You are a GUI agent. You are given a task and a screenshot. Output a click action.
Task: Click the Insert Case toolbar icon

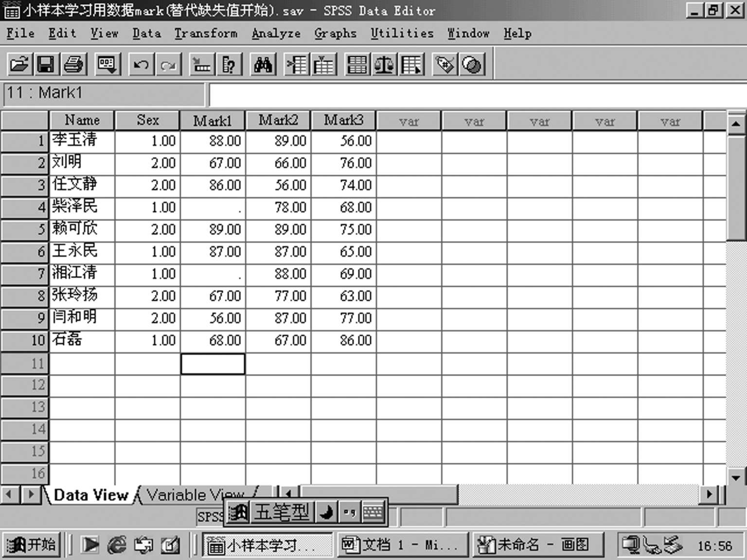pos(296,64)
